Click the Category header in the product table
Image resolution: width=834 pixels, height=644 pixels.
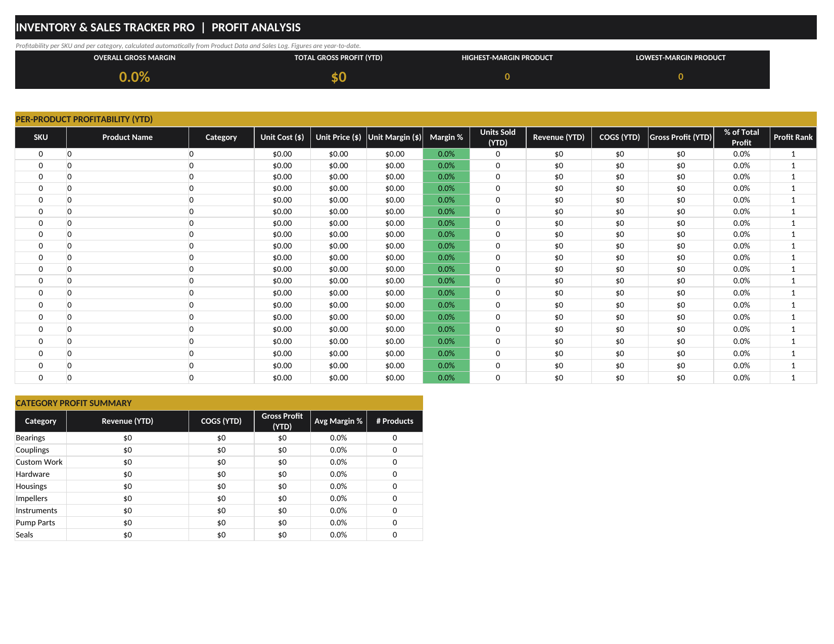(221, 137)
